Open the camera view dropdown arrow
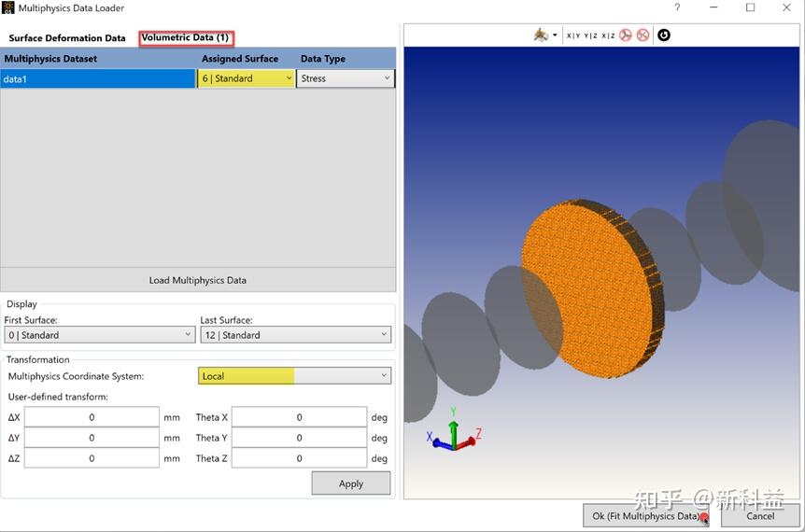The width and height of the screenshot is (805, 532). tap(555, 35)
